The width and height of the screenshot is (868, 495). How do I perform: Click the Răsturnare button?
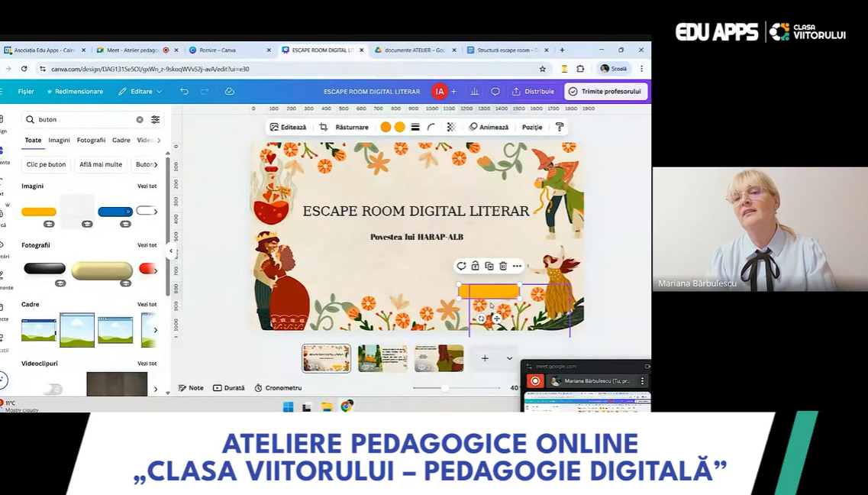[x=352, y=128]
